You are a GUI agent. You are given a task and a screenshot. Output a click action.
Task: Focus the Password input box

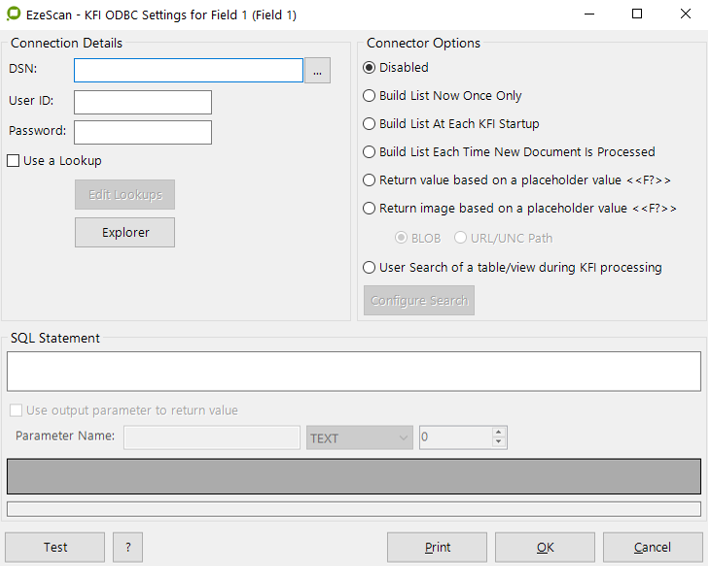143,132
